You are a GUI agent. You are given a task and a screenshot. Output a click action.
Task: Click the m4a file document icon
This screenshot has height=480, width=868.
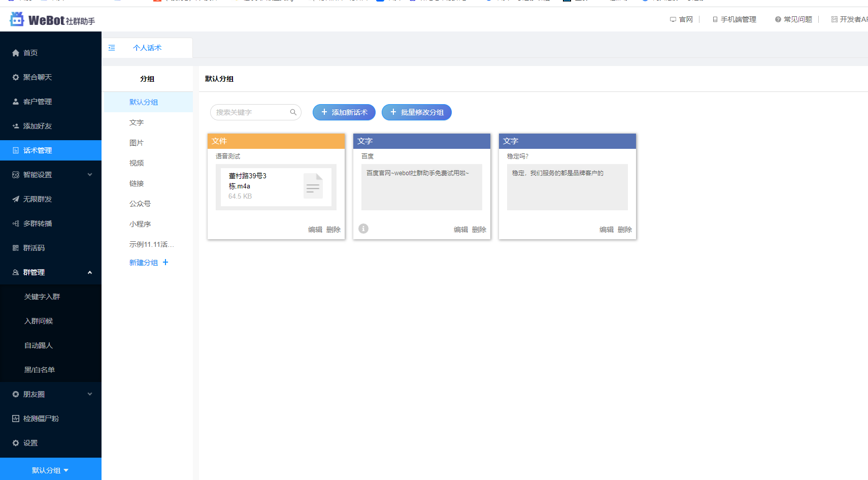tap(313, 186)
